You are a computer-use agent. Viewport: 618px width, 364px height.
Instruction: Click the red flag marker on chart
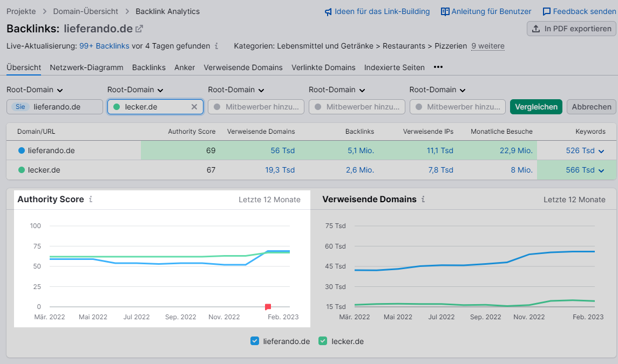(x=268, y=307)
